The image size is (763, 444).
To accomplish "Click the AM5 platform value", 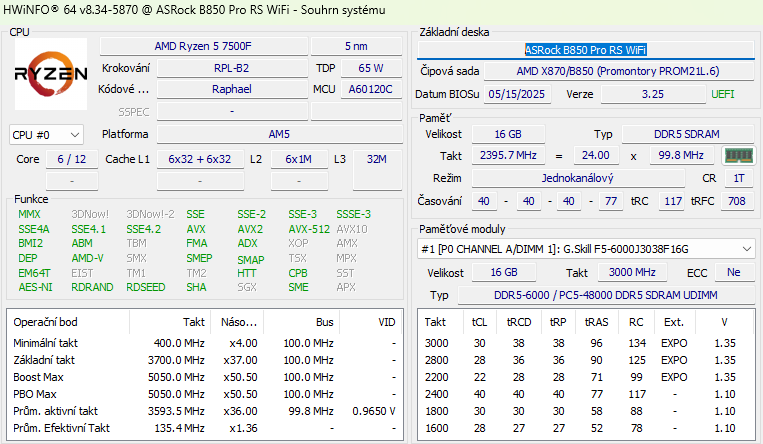I will click(279, 134).
